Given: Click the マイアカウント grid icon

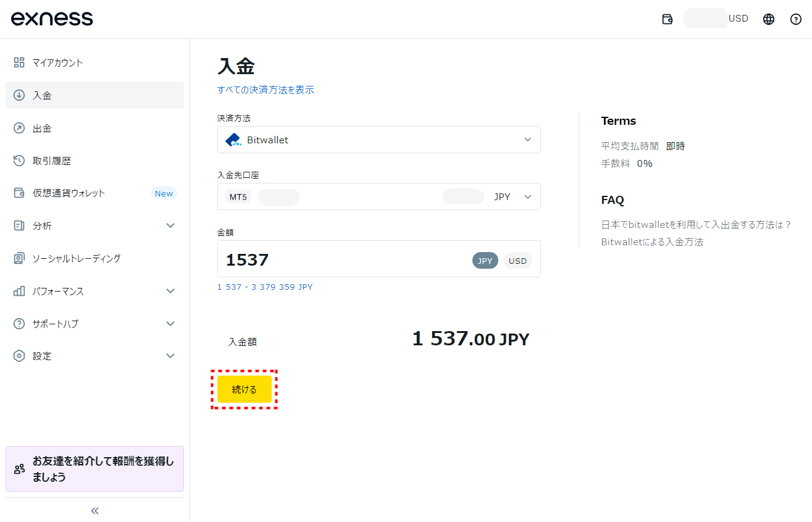Looking at the screenshot, I should point(19,62).
